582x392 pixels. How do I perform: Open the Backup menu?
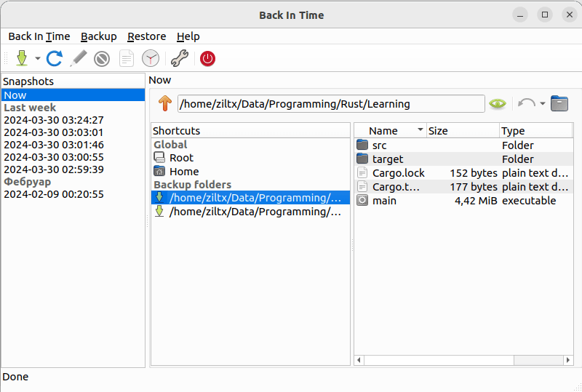[98, 36]
